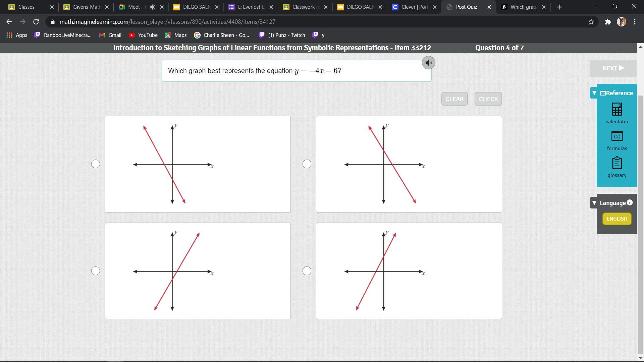The image size is (644, 362).
Task: Open the Chrome three-dot menu
Action: click(x=635, y=22)
